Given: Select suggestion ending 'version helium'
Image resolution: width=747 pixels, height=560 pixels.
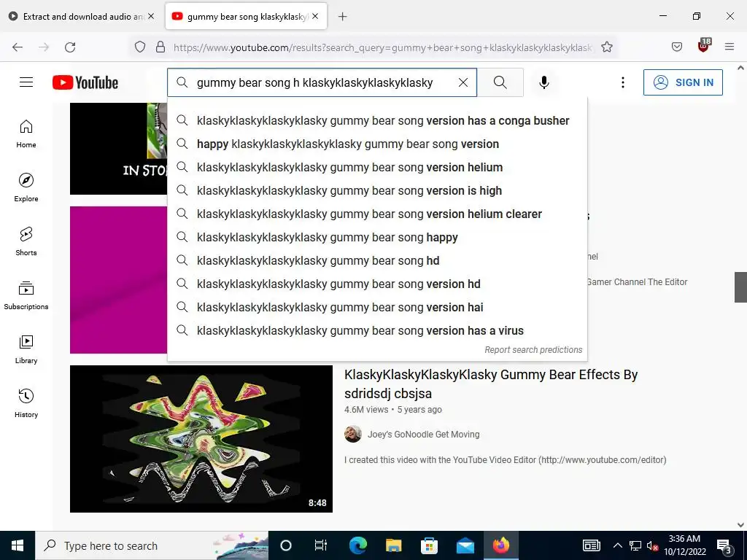Looking at the screenshot, I should pyautogui.click(x=377, y=167).
